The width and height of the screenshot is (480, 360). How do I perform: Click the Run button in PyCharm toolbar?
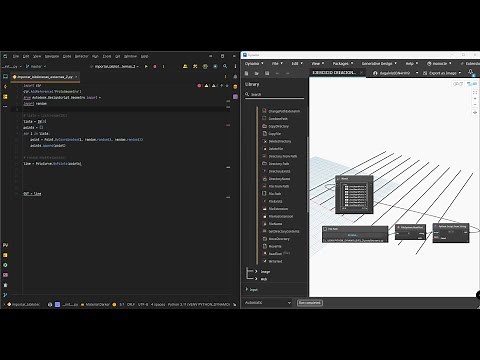coord(146,66)
